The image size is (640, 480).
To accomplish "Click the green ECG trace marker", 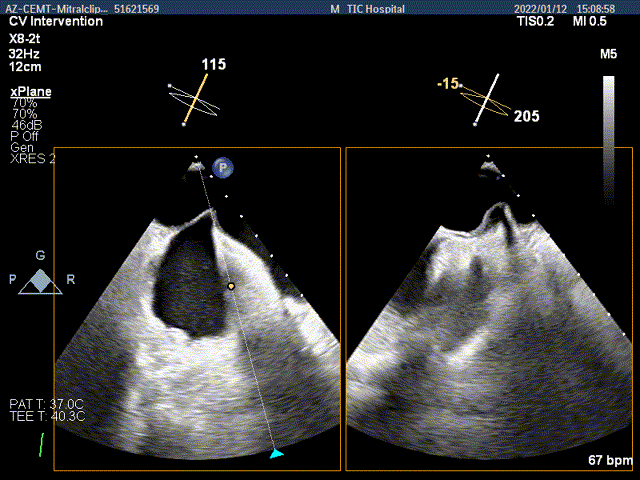I will pos(41,442).
